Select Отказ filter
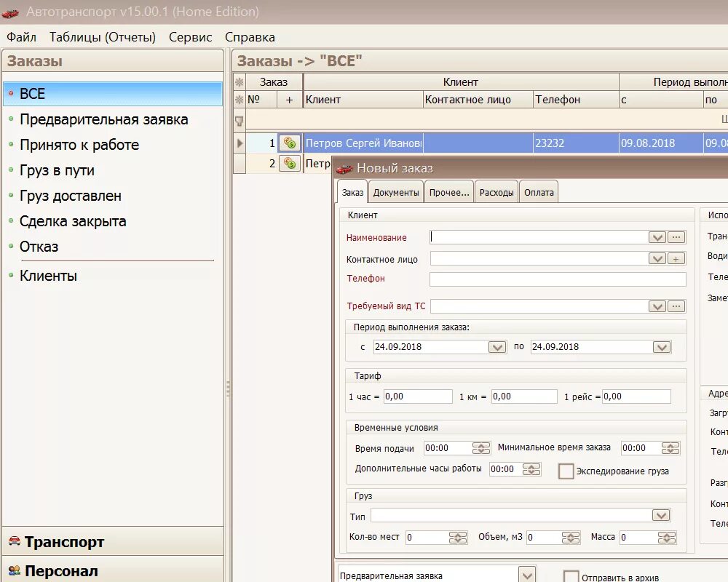This screenshot has width=728, height=582. pyautogui.click(x=39, y=247)
